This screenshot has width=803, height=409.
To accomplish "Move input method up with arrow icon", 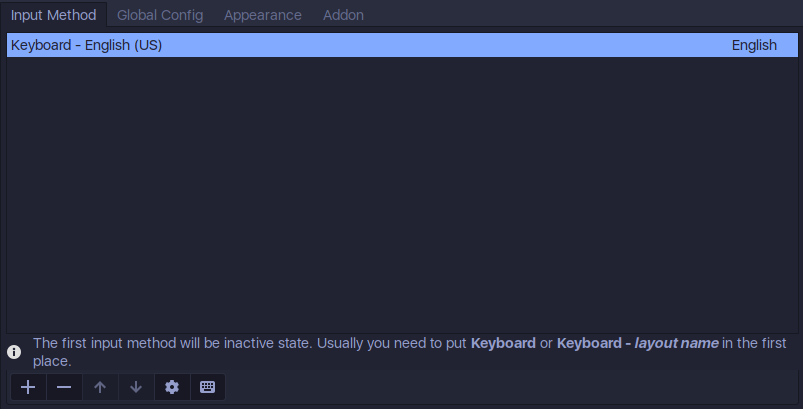I will click(100, 387).
